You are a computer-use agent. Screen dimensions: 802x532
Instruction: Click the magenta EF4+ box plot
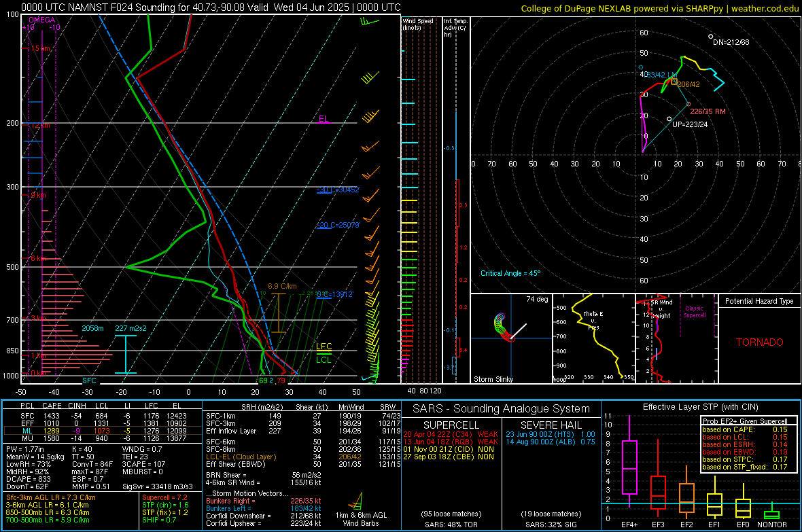point(629,461)
